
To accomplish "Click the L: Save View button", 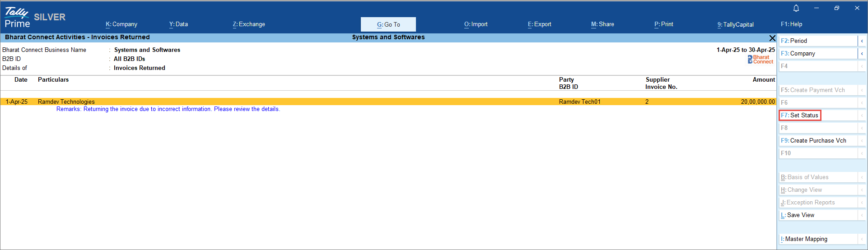I will coord(818,215).
